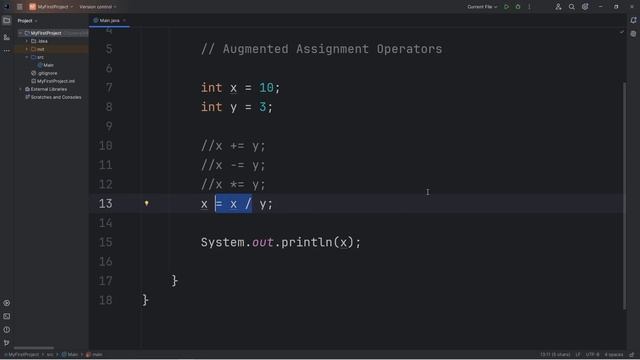
Task: Click the MyFirstProject project badge icon
Action: 32,7
